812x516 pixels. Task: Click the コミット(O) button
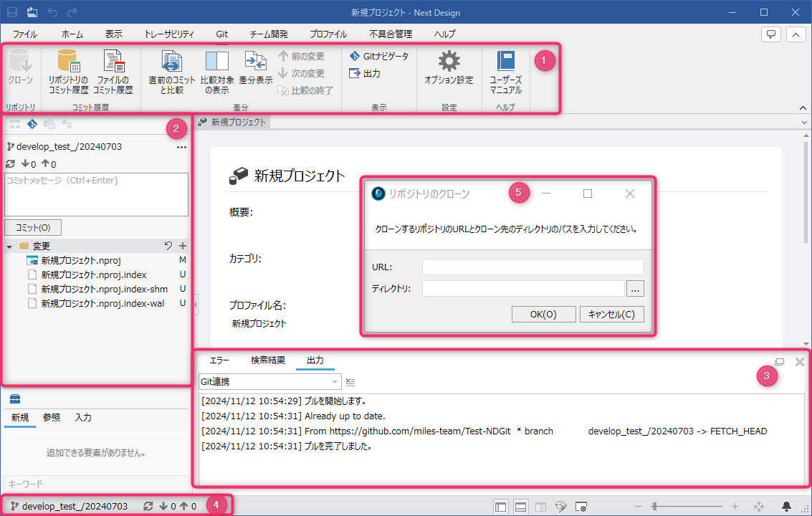[x=33, y=227]
